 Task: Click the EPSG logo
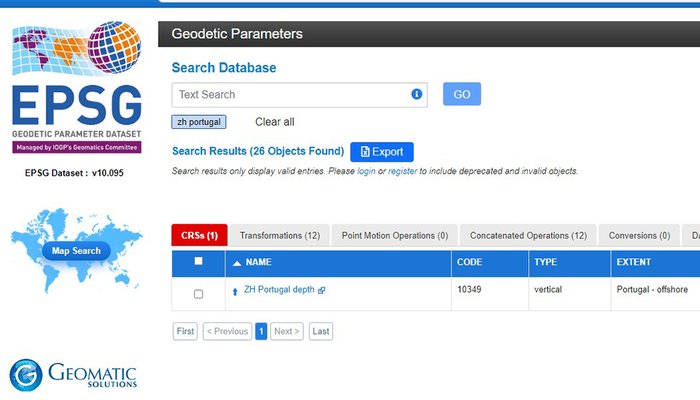(76, 88)
